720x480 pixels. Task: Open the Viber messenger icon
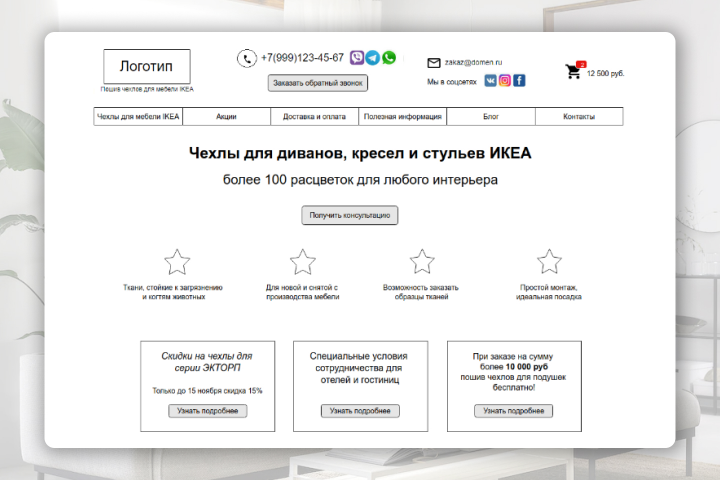[357, 57]
